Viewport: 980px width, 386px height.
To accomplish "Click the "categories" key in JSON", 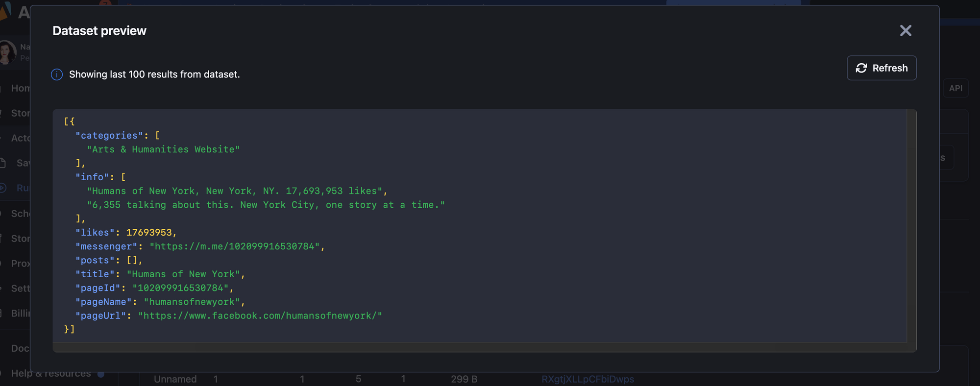I will coord(109,136).
